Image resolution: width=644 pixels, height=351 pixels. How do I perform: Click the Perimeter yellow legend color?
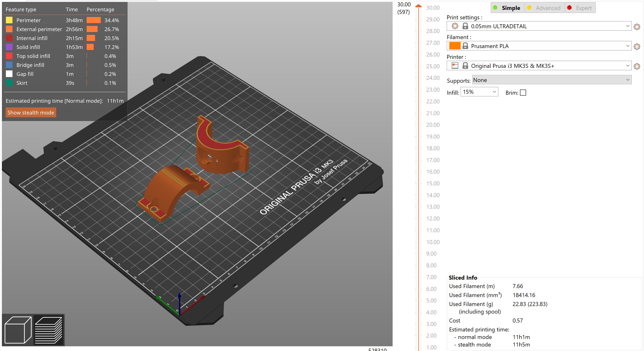(x=9, y=20)
